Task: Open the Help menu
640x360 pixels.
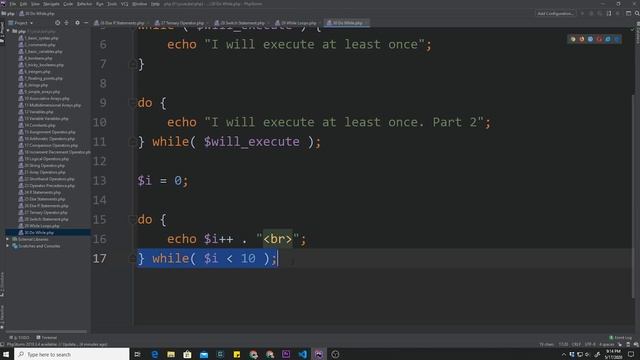Action: pyautogui.click(x=156, y=4)
